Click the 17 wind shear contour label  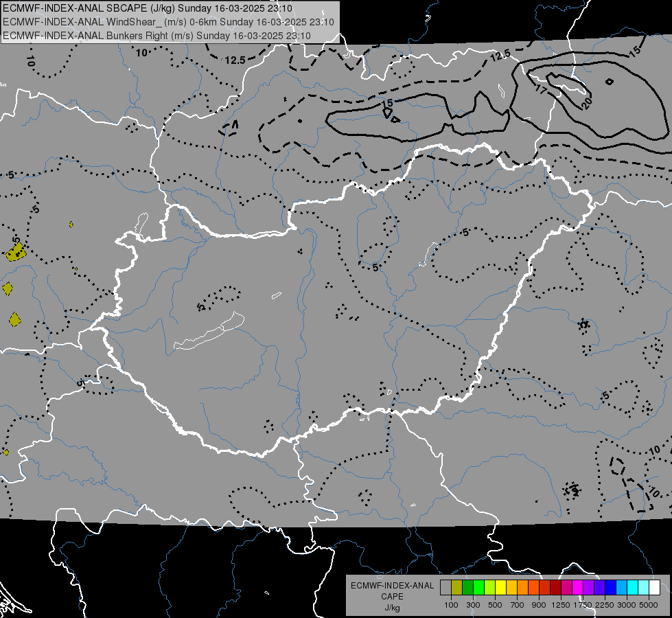541,89
